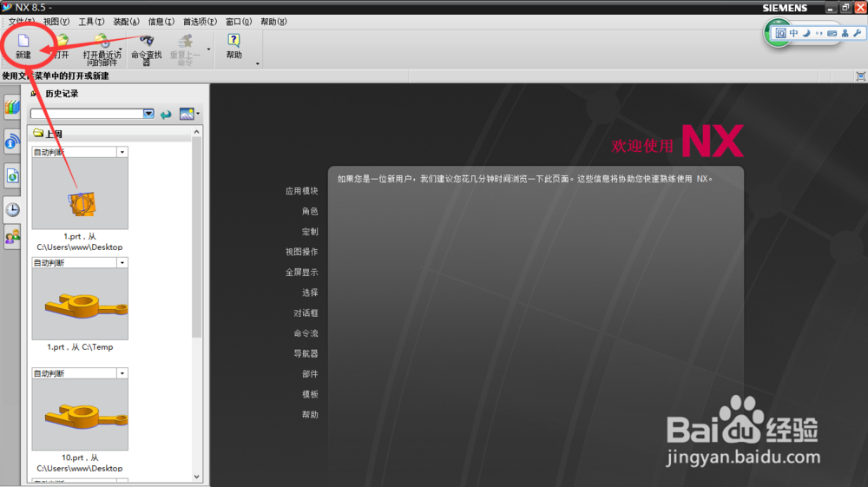Open the 帮助(H) menu in menu bar

[273, 22]
